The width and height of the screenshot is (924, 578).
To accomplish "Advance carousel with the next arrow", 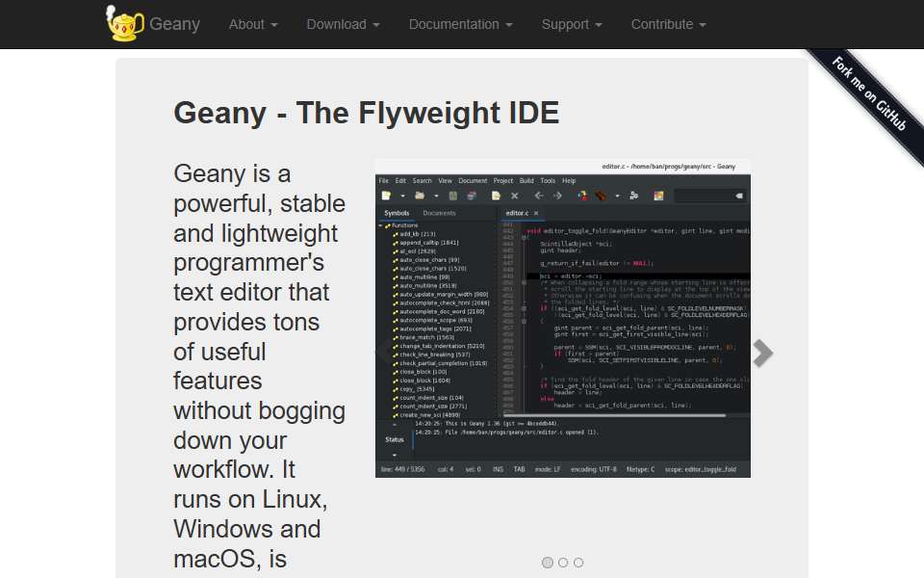I will 762,354.
